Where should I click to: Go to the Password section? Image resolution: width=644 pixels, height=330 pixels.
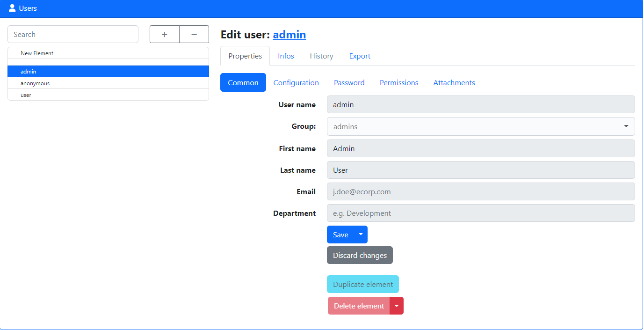(x=349, y=82)
